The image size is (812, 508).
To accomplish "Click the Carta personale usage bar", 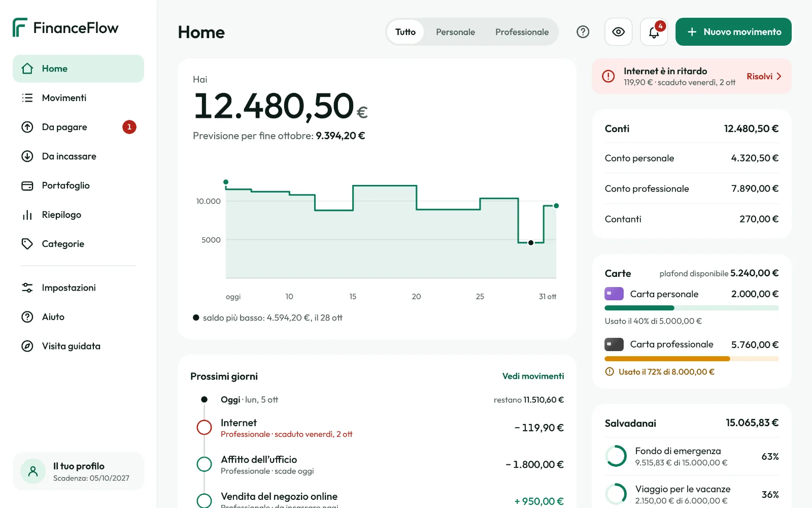I will point(691,308).
